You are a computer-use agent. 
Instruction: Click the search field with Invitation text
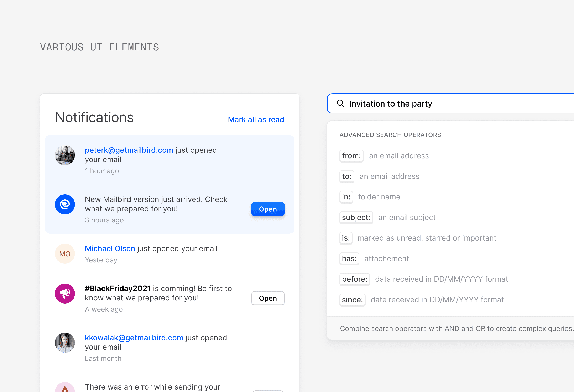coord(450,104)
